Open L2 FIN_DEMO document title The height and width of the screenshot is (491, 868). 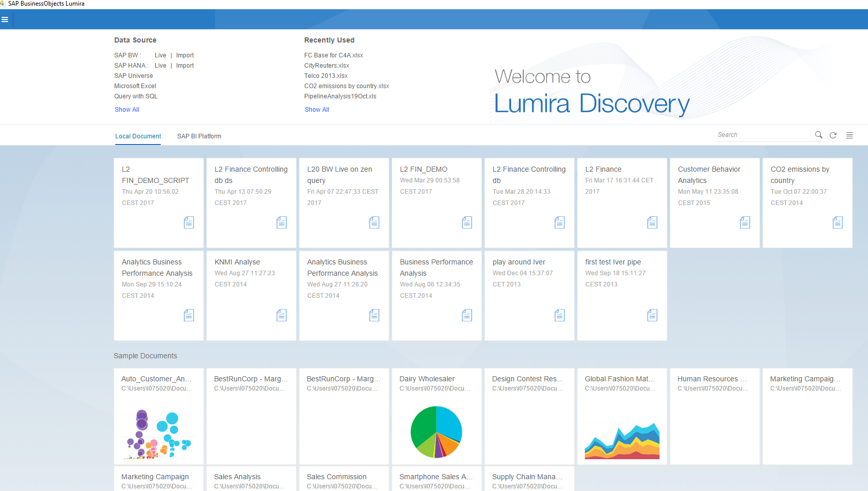coord(424,169)
